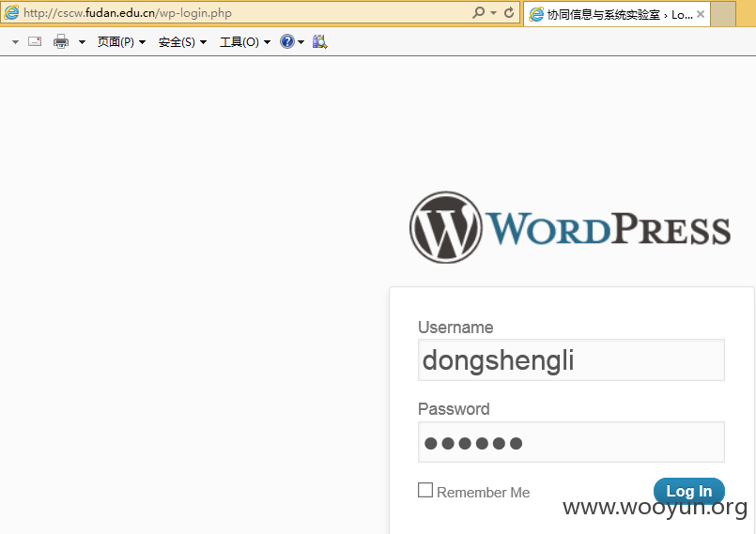Image resolution: width=756 pixels, height=534 pixels.
Task: Click the research books icon in command bar
Action: (319, 41)
